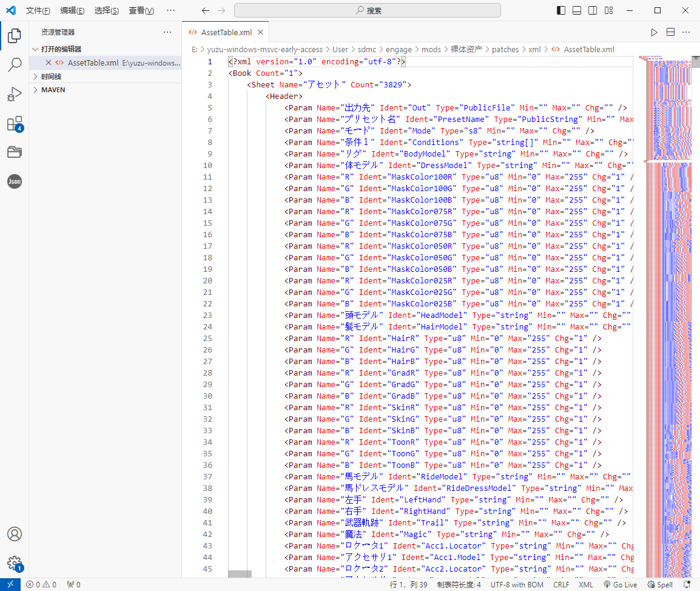Open the 编辑(E) menu
Viewport: 700px width, 591px height.
pyautogui.click(x=72, y=10)
